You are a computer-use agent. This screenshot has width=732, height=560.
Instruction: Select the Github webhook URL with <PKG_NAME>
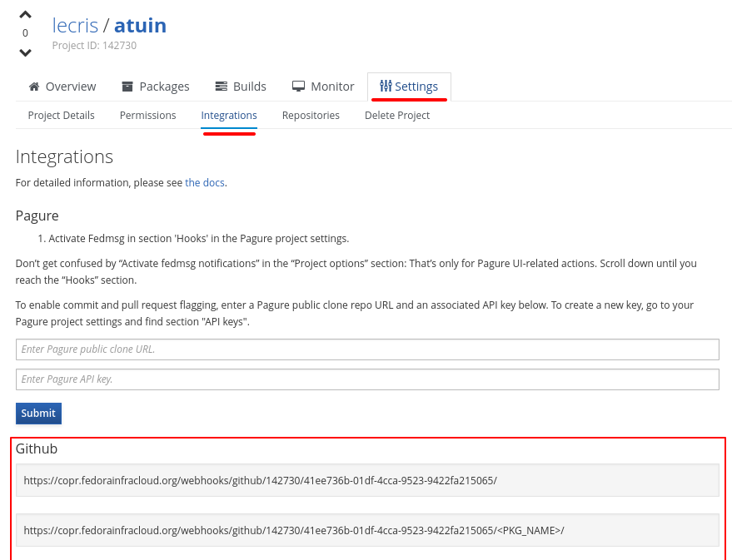367,530
